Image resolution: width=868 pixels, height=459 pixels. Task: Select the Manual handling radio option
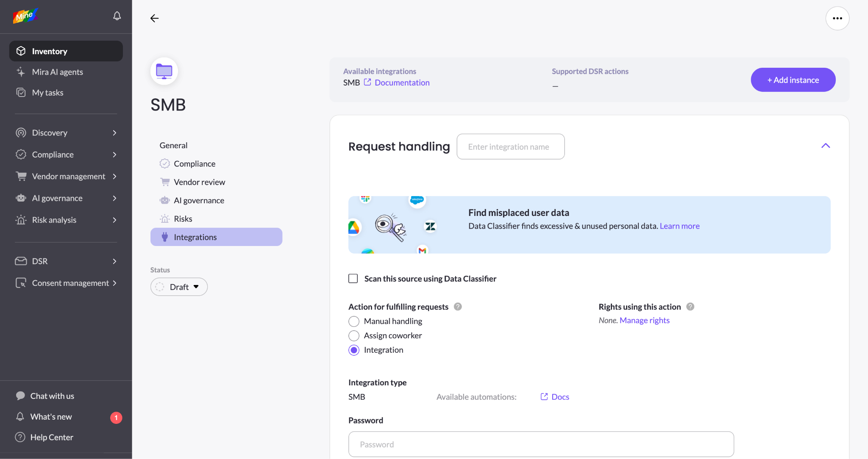354,321
